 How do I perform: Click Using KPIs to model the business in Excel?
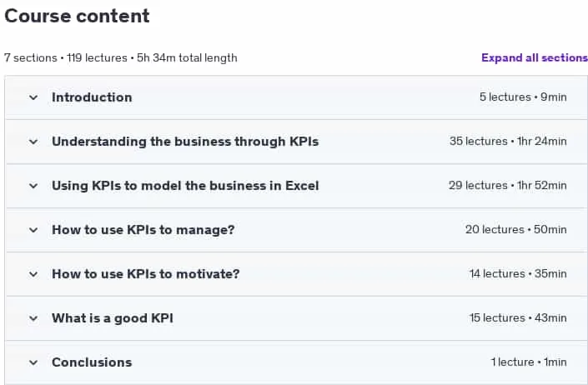click(x=185, y=186)
